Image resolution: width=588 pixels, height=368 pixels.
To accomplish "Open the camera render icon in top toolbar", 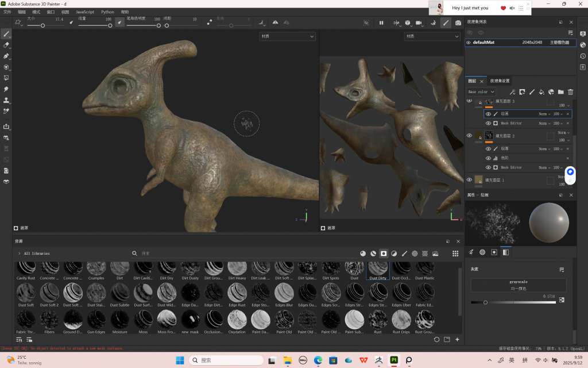I will pos(458,23).
